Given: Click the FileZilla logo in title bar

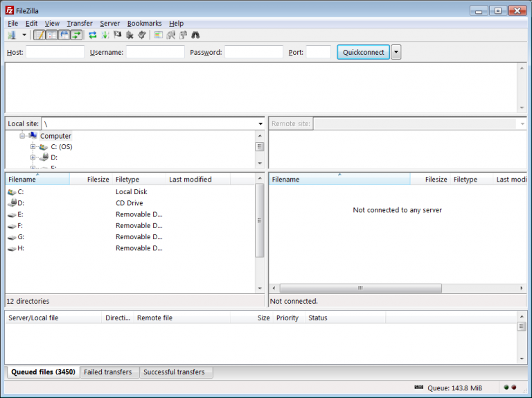Looking at the screenshot, I should (10, 10).
